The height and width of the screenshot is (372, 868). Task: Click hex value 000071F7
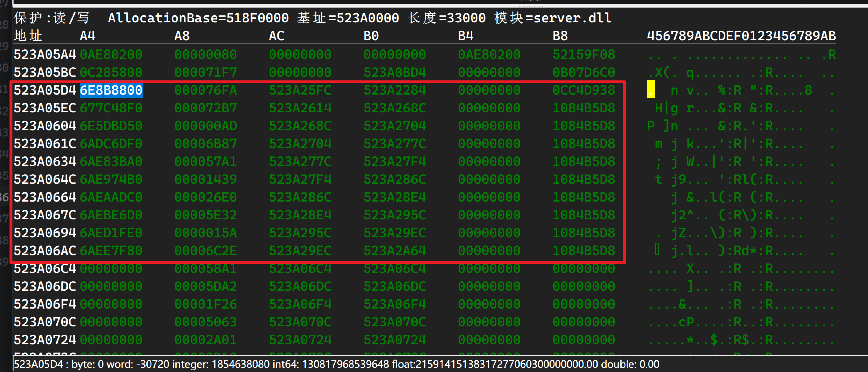coord(205,72)
